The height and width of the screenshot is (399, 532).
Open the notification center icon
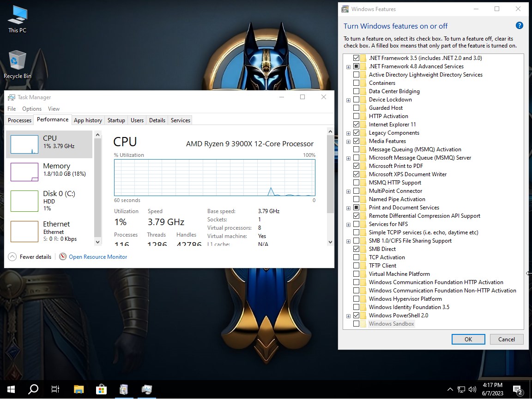pos(518,389)
